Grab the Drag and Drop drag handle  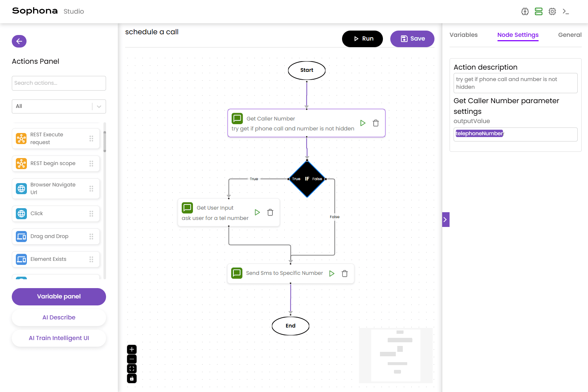click(x=91, y=237)
